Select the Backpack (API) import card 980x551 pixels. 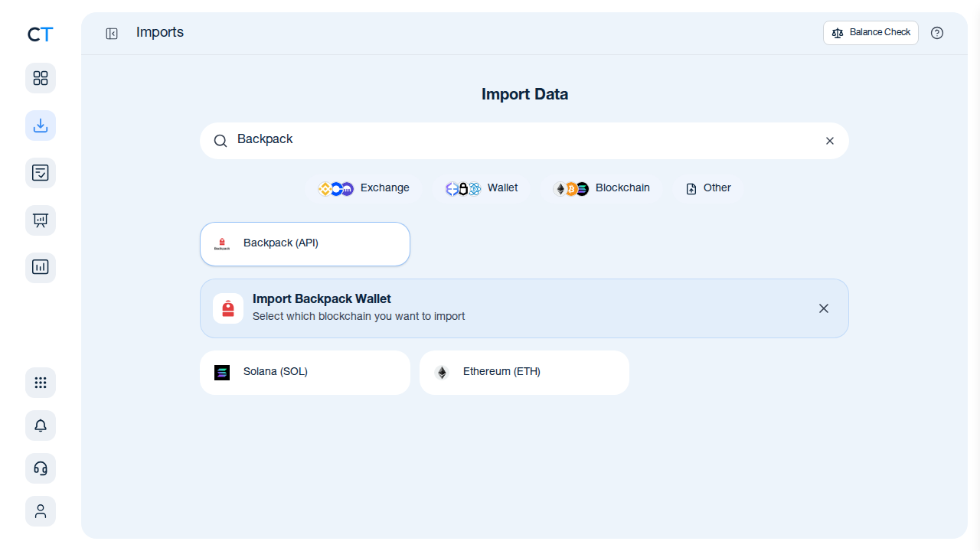(305, 244)
